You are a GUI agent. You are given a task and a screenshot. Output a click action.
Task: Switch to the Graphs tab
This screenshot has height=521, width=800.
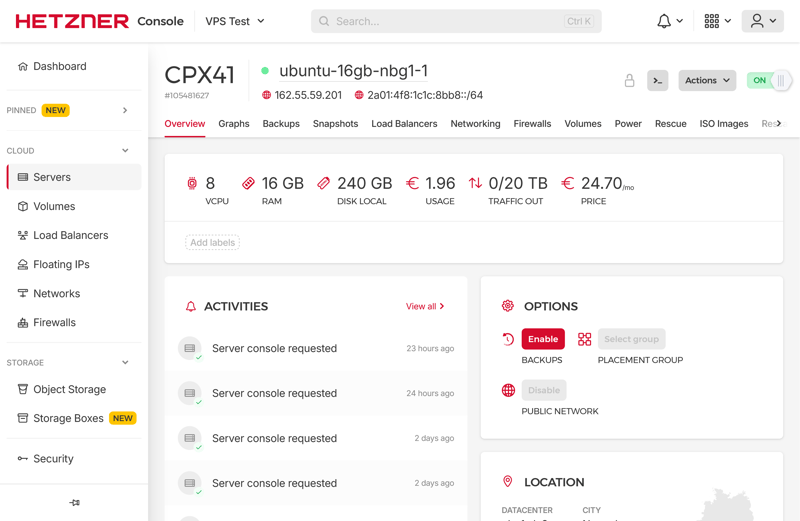[x=233, y=124]
